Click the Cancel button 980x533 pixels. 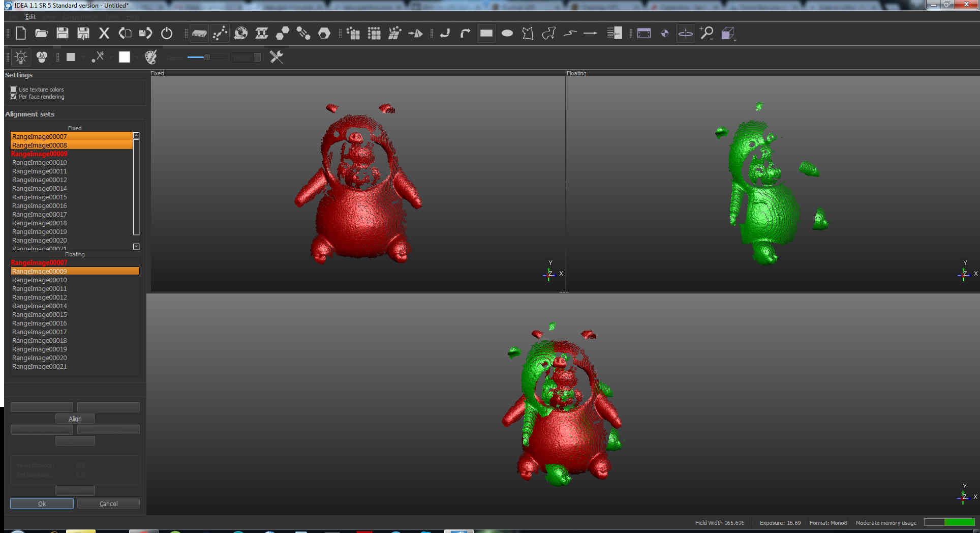click(108, 504)
